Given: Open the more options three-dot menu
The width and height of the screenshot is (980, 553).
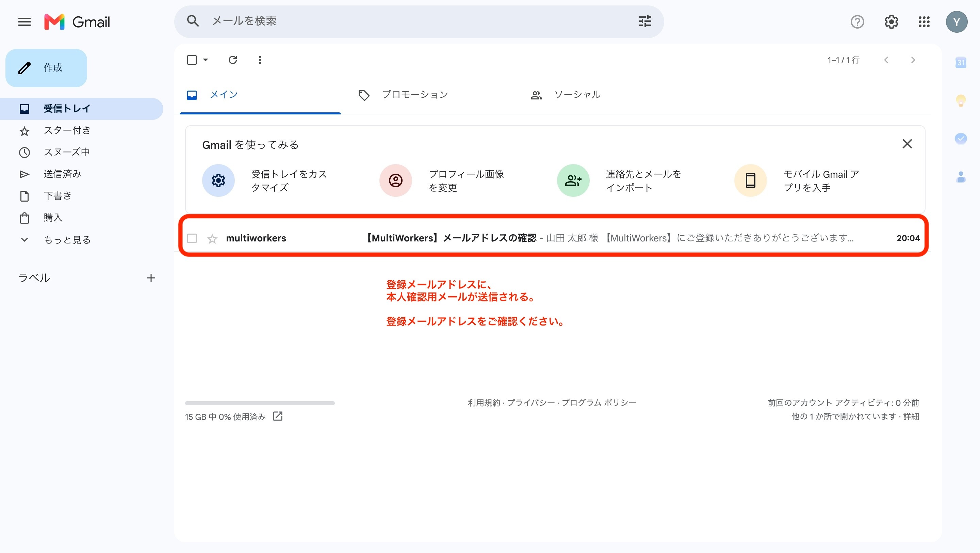Looking at the screenshot, I should coord(260,60).
